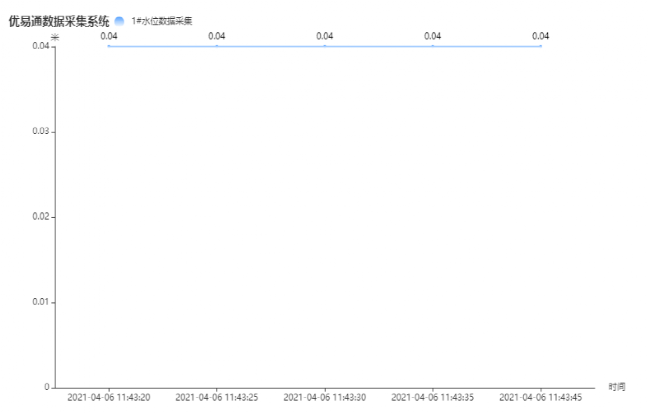Click the 0.04 value label above 11:43:35
This screenshot has height=414, width=649.
click(x=433, y=36)
